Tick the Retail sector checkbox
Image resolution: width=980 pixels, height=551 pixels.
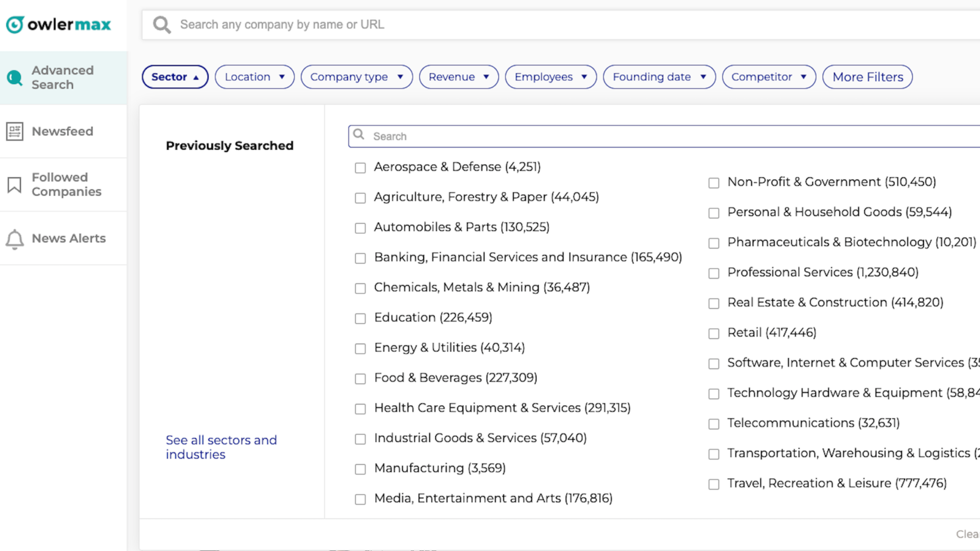pyautogui.click(x=714, y=334)
